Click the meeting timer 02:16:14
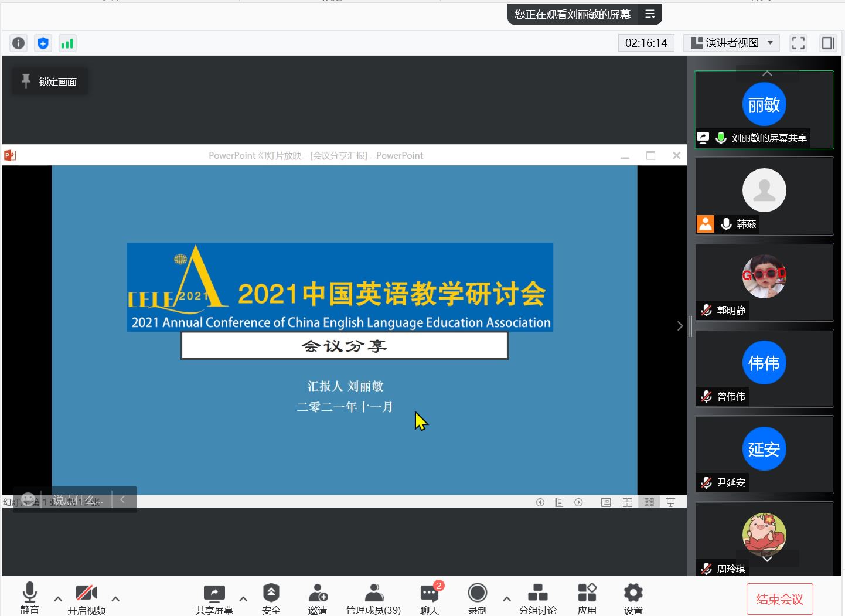This screenshot has width=845, height=616. (x=646, y=43)
